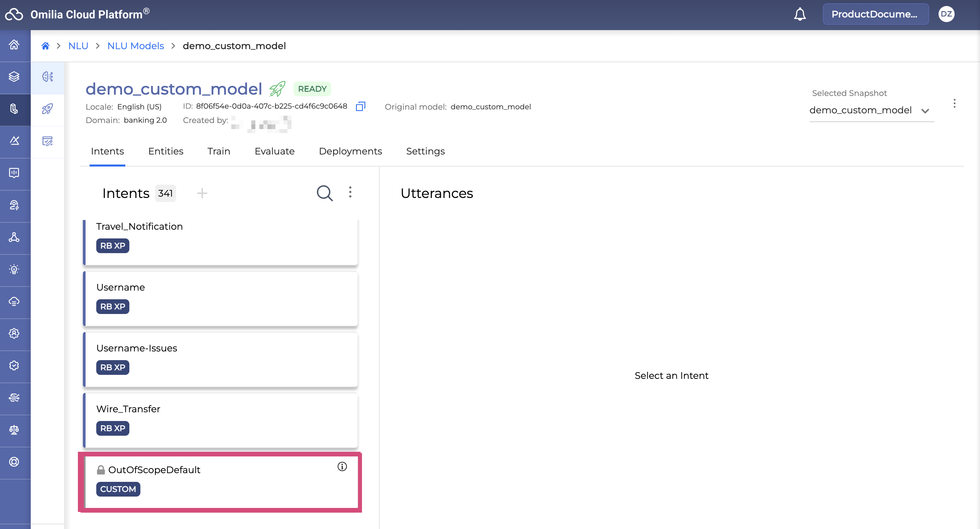Open the layers stack icon in sidebar
This screenshot has height=529, width=980.
(14, 77)
